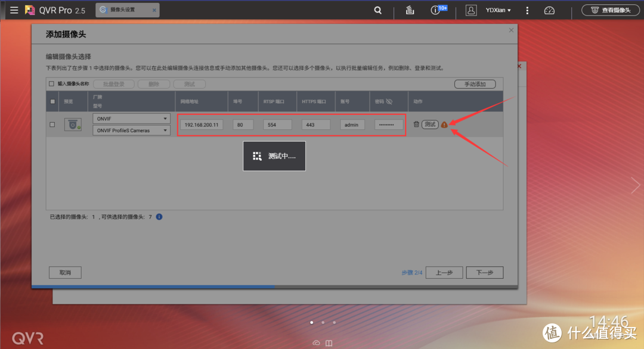This screenshot has height=349, width=644.
Task: Click the orange warning icon next to 测试
Action: [444, 124]
